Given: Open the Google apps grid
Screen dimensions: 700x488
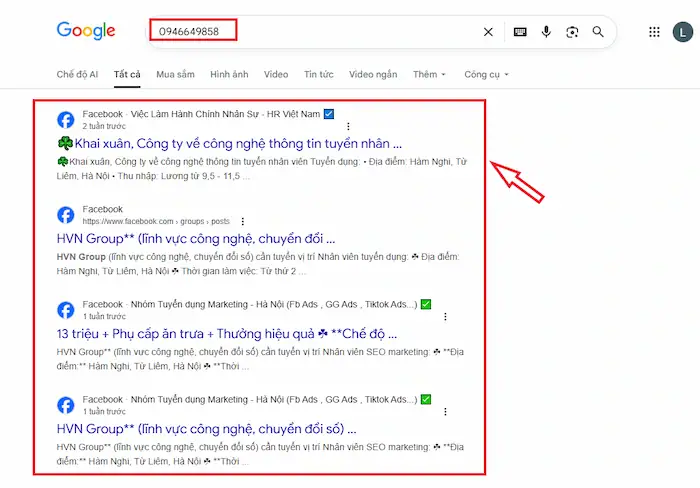Looking at the screenshot, I should tap(654, 32).
